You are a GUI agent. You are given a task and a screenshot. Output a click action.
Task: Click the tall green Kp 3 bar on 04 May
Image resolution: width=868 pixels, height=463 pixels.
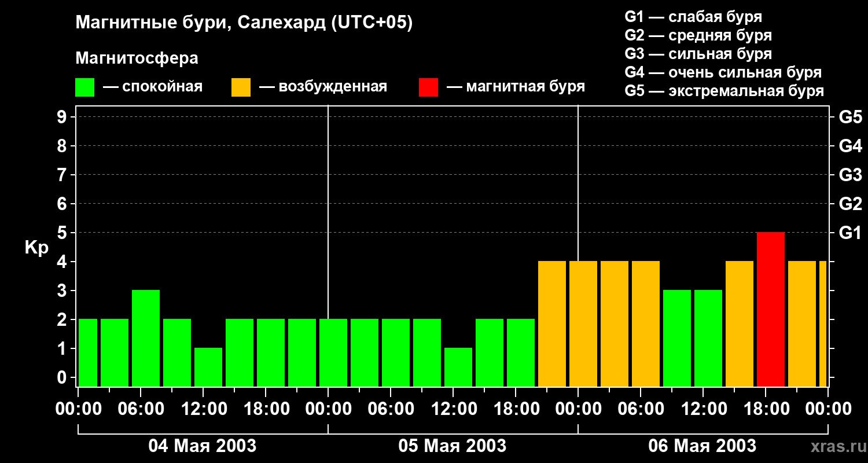point(146,338)
